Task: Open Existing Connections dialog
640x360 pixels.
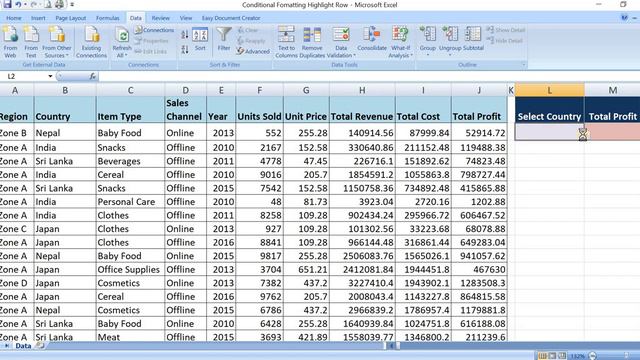Action: point(91,42)
